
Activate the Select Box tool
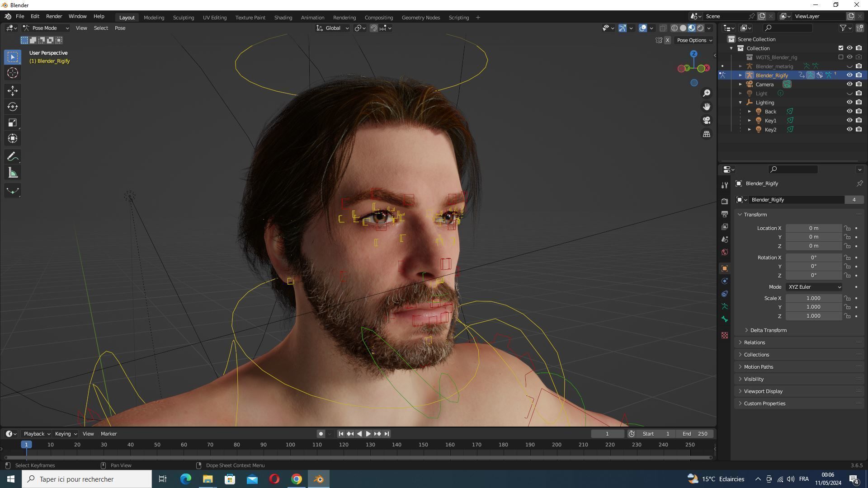[x=13, y=57]
